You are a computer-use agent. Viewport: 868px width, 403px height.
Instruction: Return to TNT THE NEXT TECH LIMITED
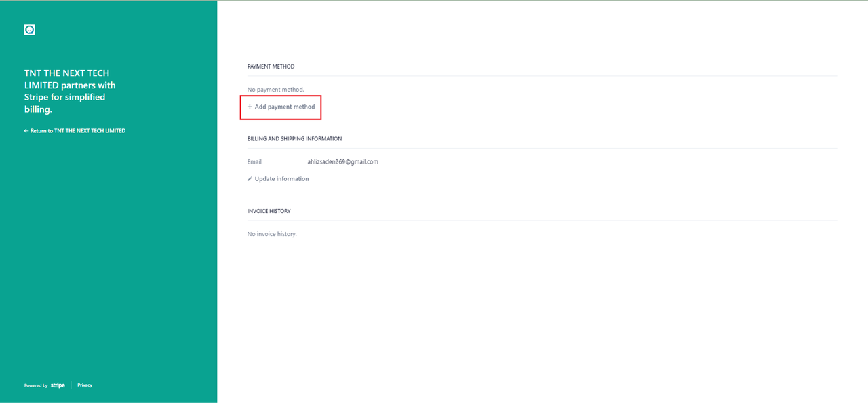tap(77, 131)
